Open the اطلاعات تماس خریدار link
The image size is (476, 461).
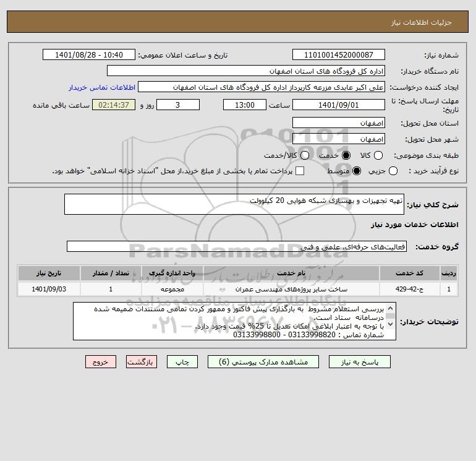point(102,87)
